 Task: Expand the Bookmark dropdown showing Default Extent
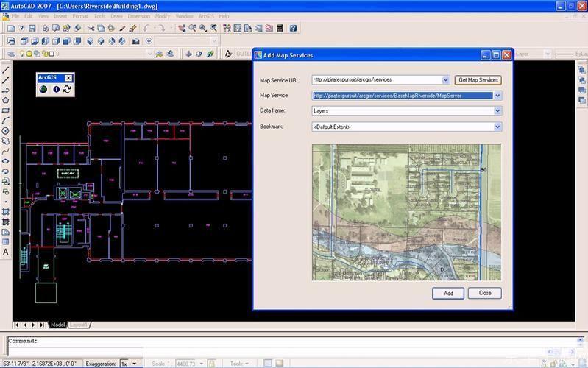[497, 127]
